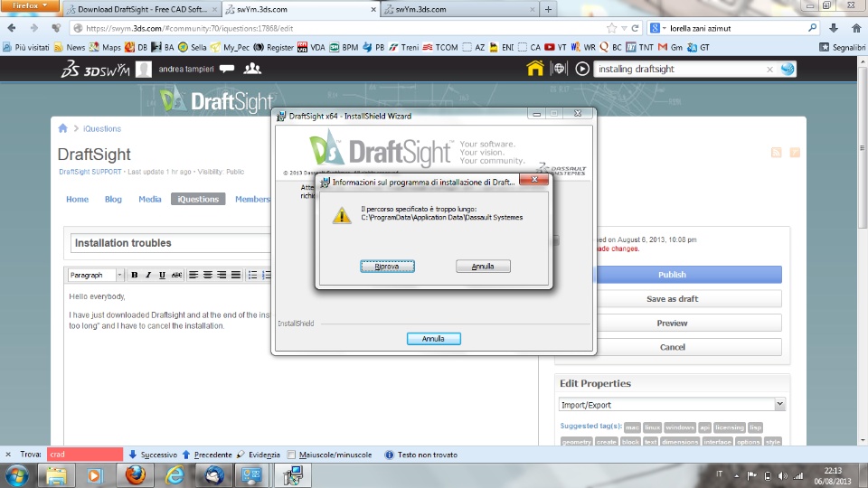Close the installation information warning dialog
Viewport: 868px width, 488px height.
click(x=534, y=179)
